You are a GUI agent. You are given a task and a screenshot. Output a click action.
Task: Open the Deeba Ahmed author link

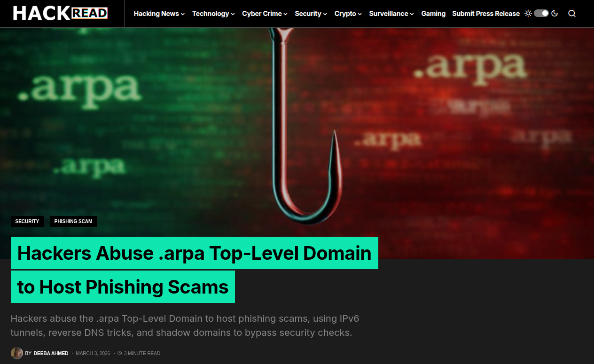[x=51, y=353]
